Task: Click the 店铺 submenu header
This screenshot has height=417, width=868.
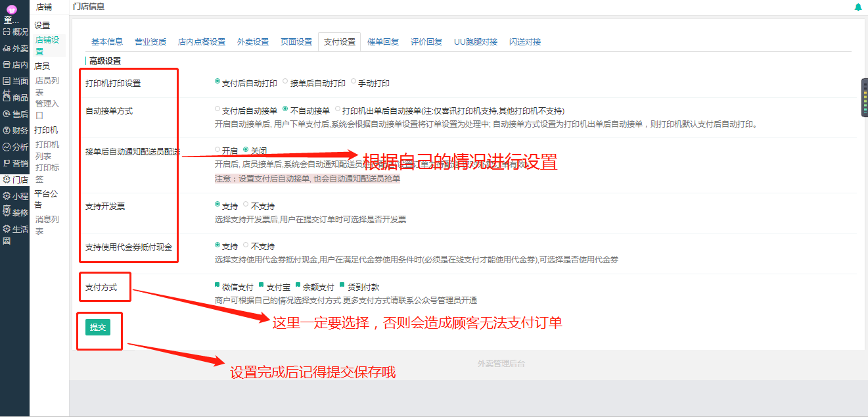Action: point(44,7)
